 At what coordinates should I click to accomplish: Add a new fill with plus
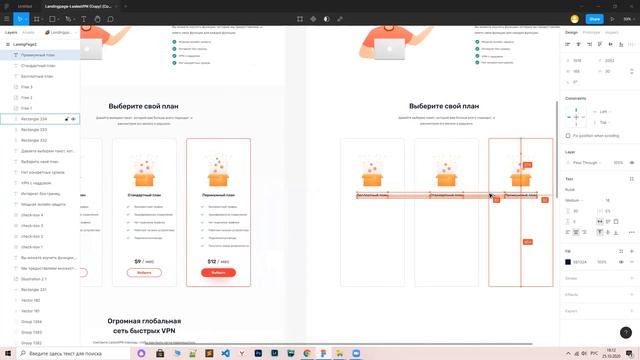click(x=632, y=251)
